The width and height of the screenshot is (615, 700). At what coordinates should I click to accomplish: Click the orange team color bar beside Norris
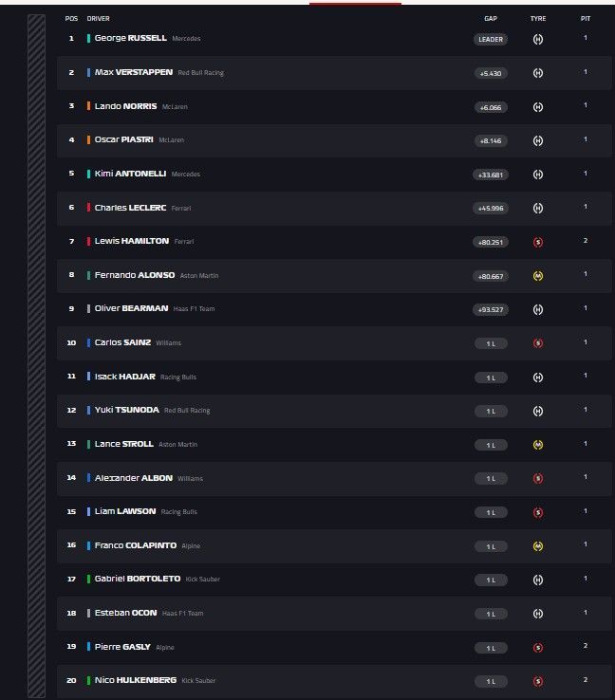[x=88, y=106]
